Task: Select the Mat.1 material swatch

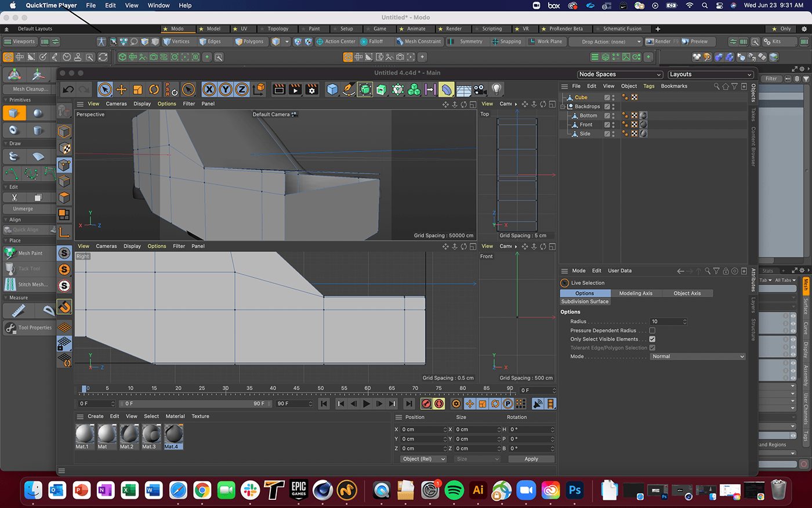Action: [85, 437]
